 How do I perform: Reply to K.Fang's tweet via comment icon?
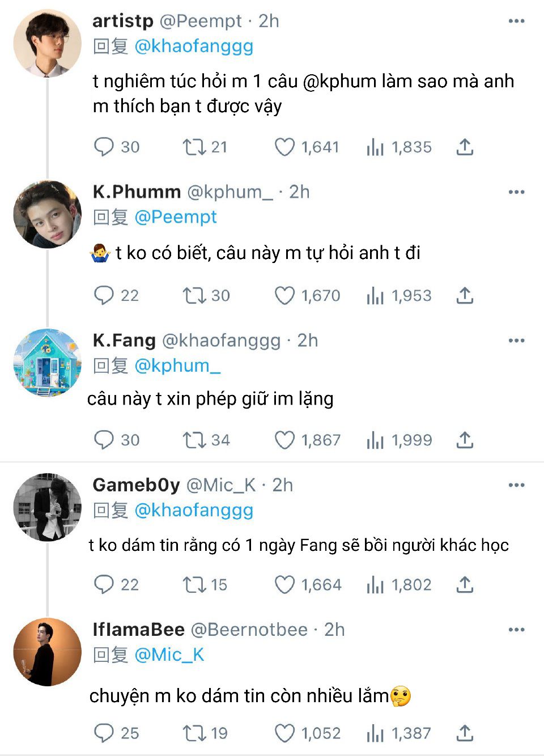[x=104, y=440]
